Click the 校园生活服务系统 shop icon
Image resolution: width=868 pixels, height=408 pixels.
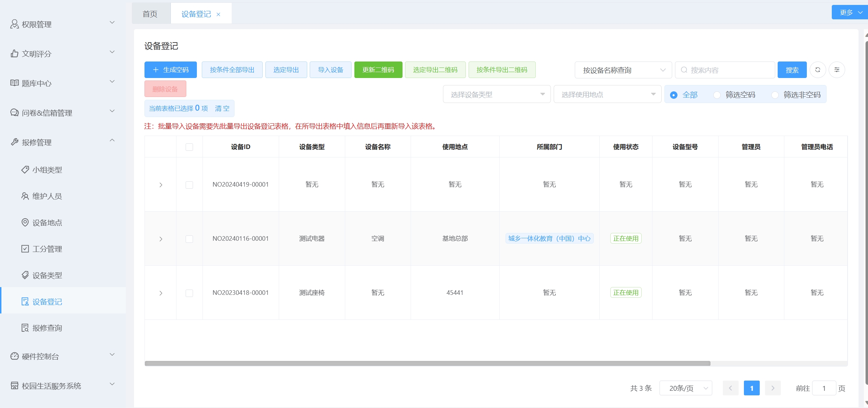point(14,386)
